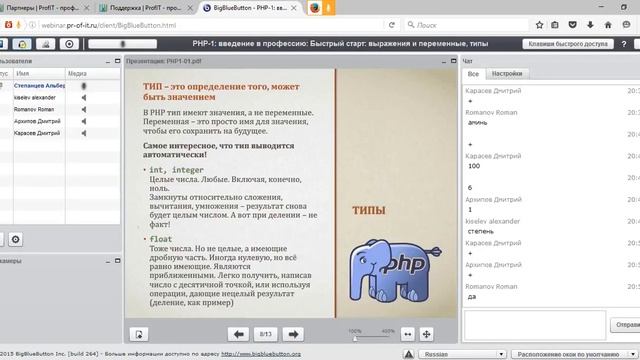
Task: Open user settings gear below users list
Action: (x=16, y=239)
